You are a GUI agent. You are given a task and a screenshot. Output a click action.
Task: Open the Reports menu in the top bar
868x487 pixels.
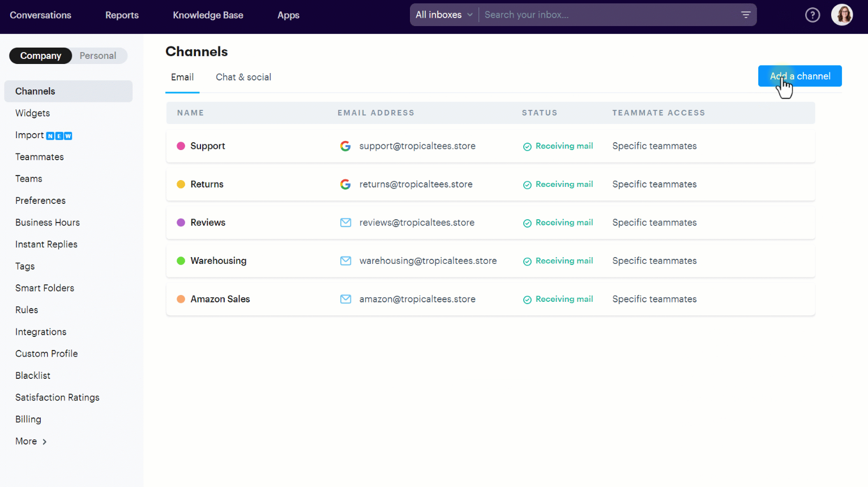[122, 15]
